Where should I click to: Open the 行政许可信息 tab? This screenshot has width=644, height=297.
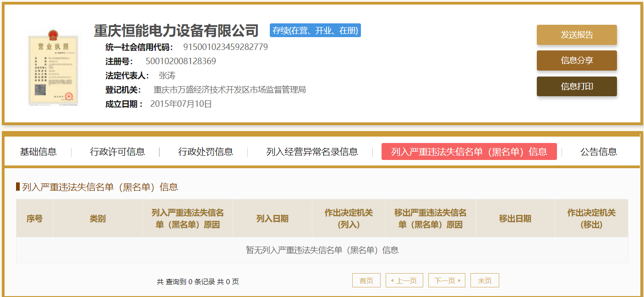117,152
